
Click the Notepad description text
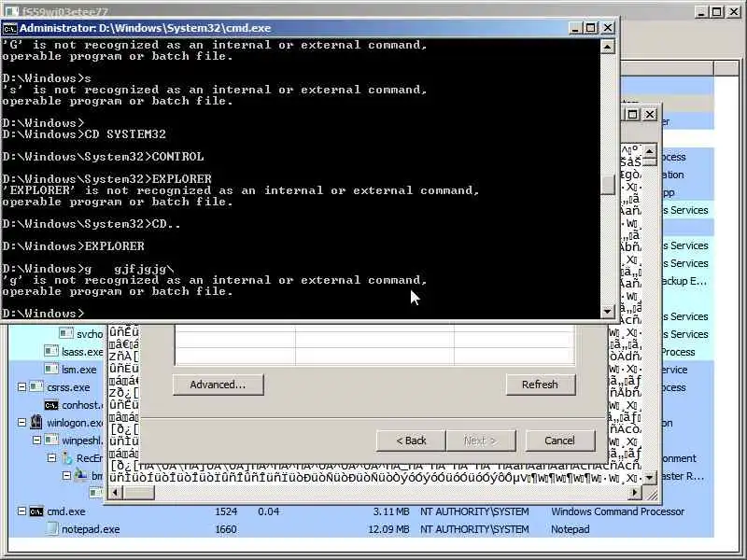pos(570,529)
